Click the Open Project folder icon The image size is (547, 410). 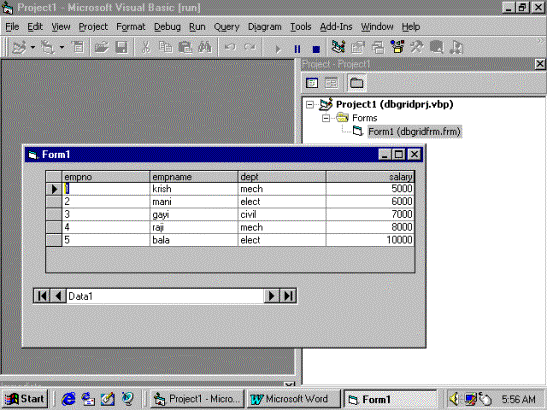point(102,47)
